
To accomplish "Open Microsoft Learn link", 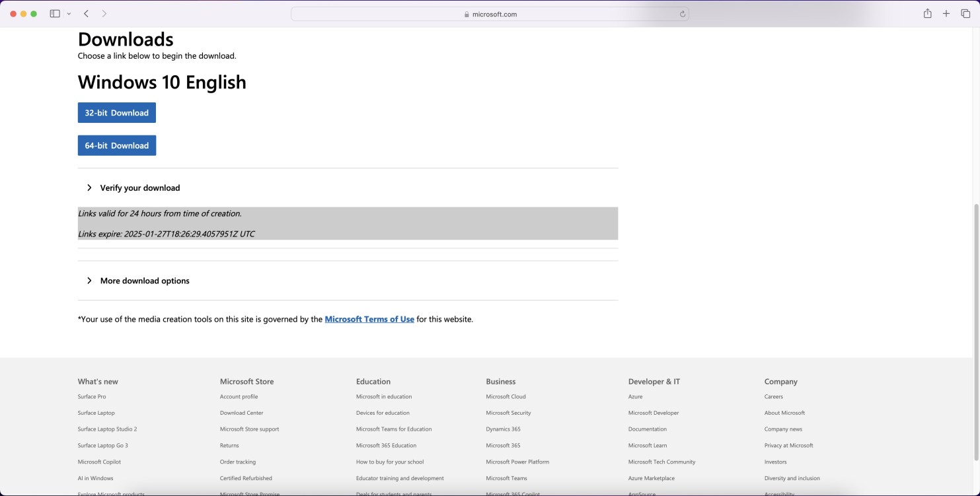I will pyautogui.click(x=648, y=446).
